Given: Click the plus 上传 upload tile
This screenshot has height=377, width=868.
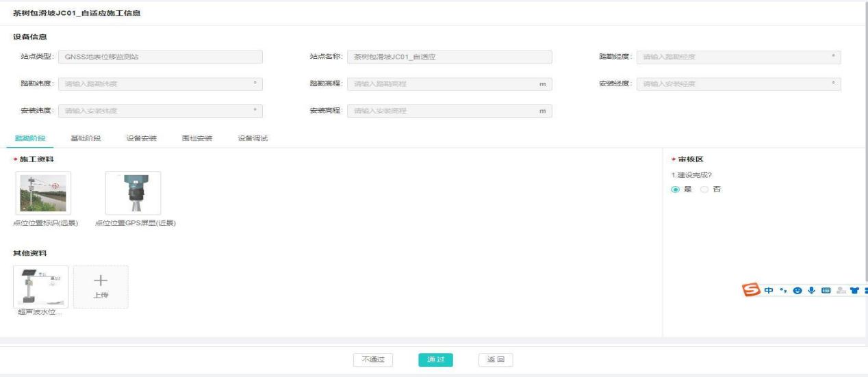Looking at the screenshot, I should pyautogui.click(x=101, y=286).
